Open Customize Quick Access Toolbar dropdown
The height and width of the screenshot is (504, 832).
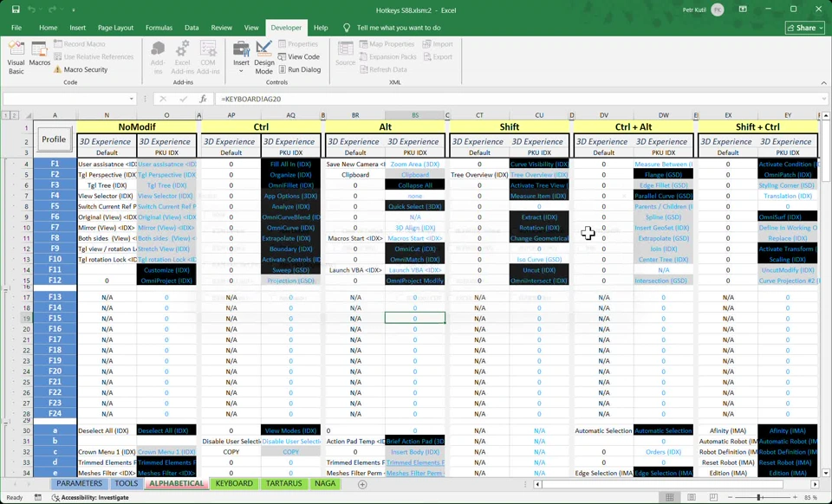click(x=73, y=10)
